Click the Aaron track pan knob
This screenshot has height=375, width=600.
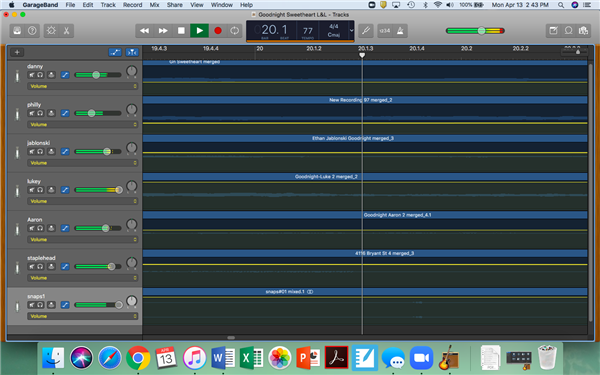click(x=131, y=224)
